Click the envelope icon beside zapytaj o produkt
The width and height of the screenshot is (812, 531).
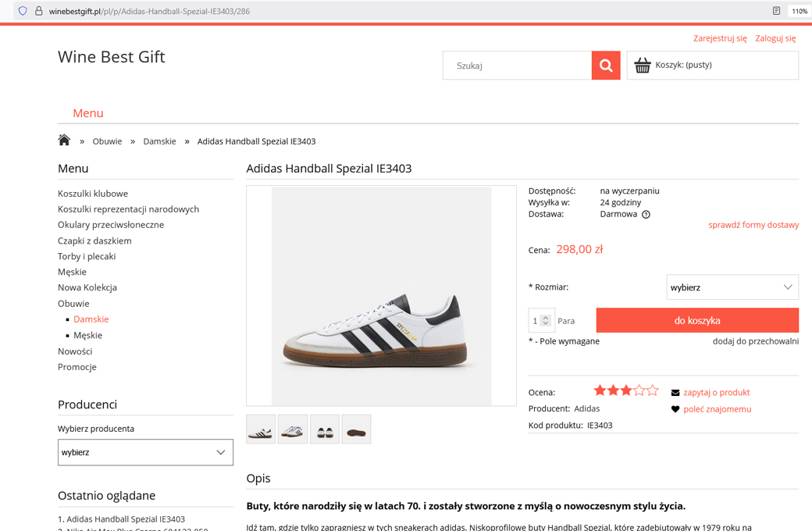[x=675, y=393]
